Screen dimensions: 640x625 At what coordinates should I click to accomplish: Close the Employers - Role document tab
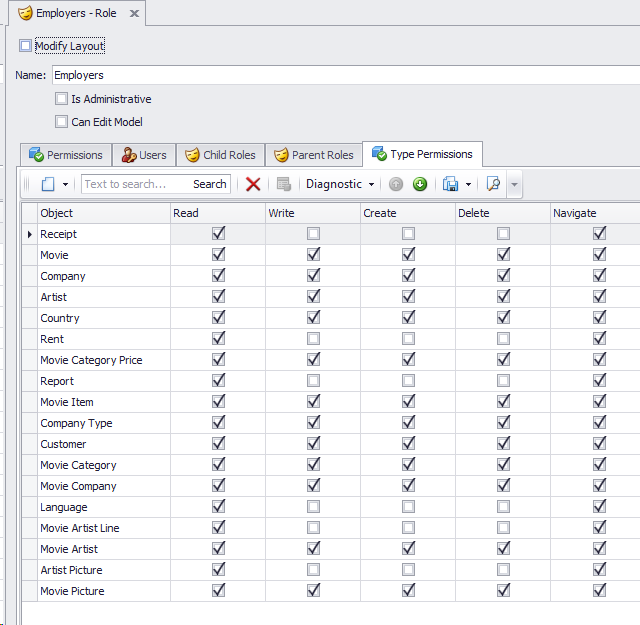[x=135, y=13]
